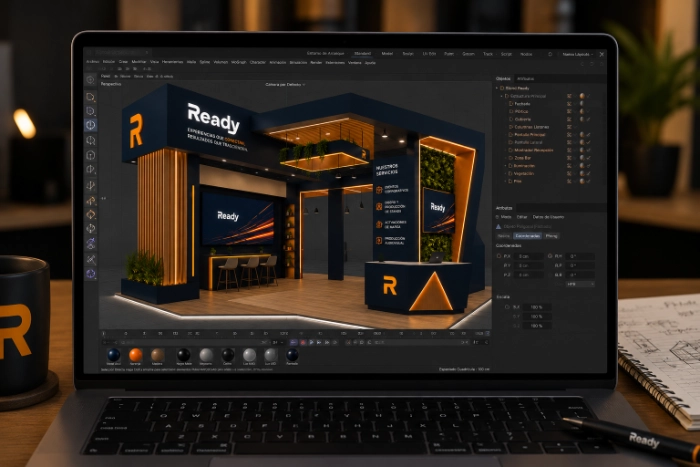
Task: Toggle visibility dots for Pórtico object
Action: click(570, 112)
